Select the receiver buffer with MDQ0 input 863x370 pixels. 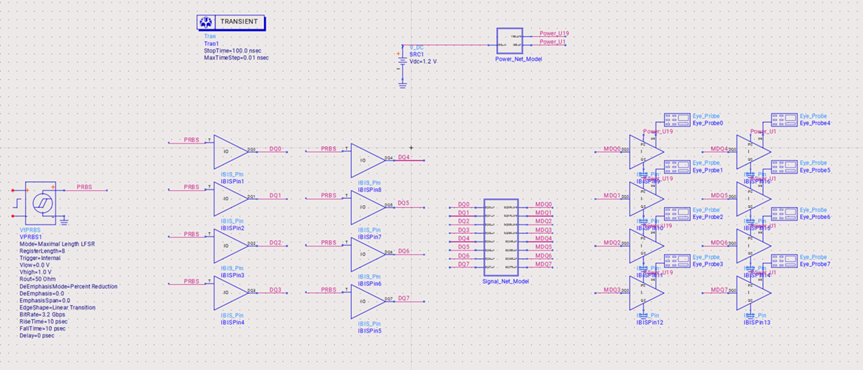(x=647, y=152)
